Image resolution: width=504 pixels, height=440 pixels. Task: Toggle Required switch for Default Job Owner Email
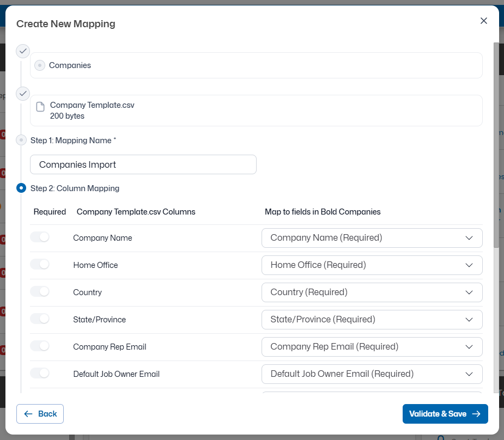click(40, 373)
